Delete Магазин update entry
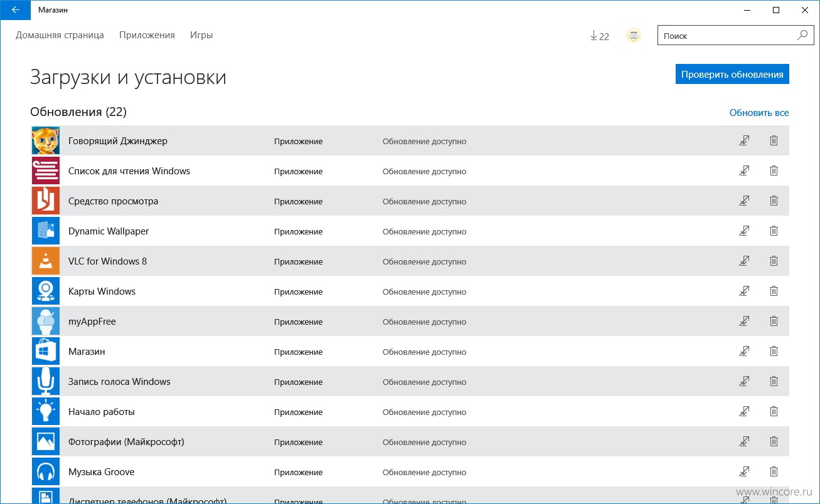This screenshot has width=820, height=504. pyautogui.click(x=774, y=352)
